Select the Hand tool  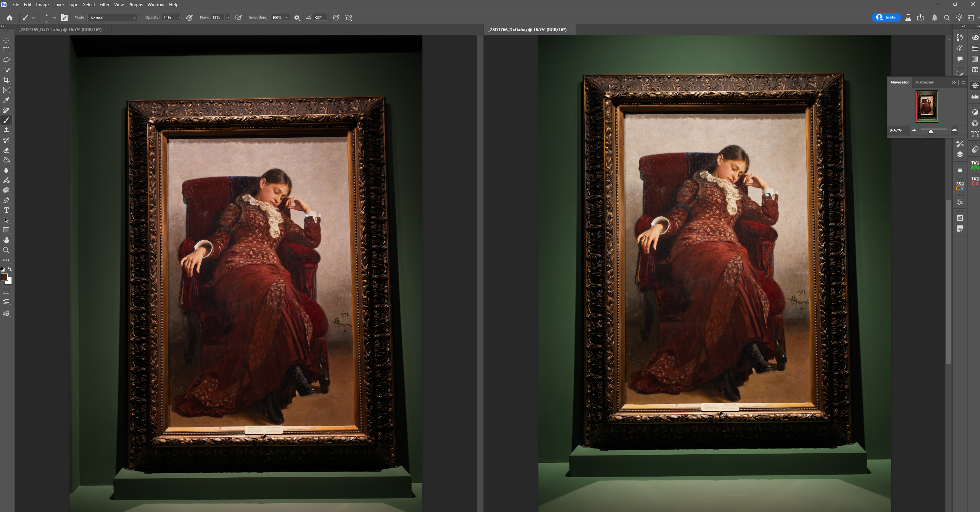(6, 240)
